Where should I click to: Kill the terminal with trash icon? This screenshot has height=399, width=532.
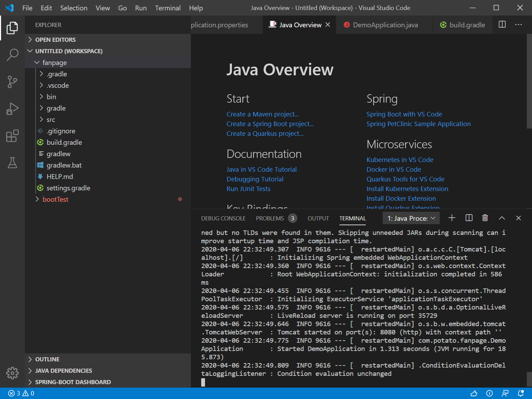click(485, 218)
